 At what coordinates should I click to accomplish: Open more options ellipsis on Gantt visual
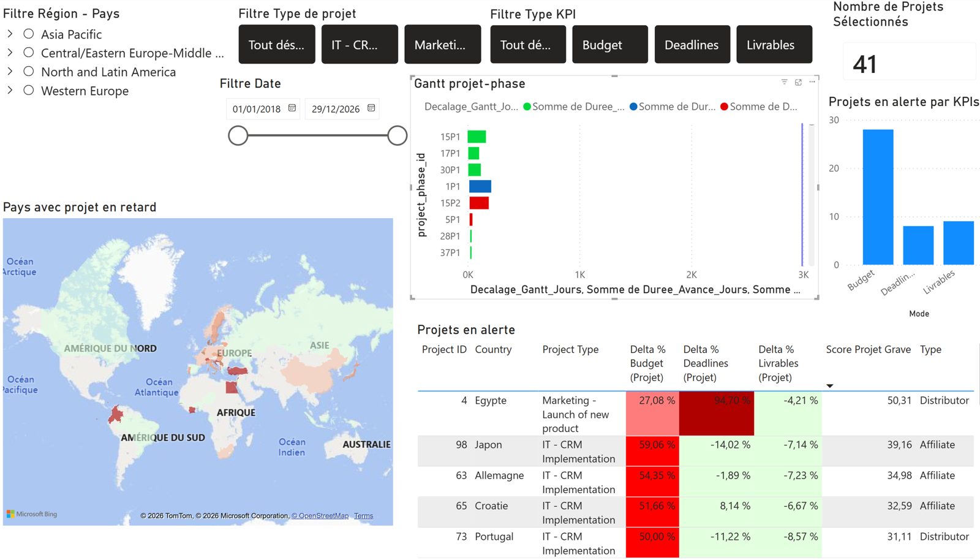[x=812, y=82]
